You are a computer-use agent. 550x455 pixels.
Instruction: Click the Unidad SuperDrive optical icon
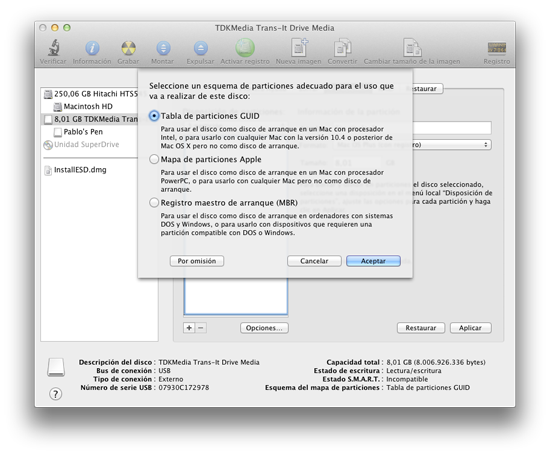(x=48, y=145)
